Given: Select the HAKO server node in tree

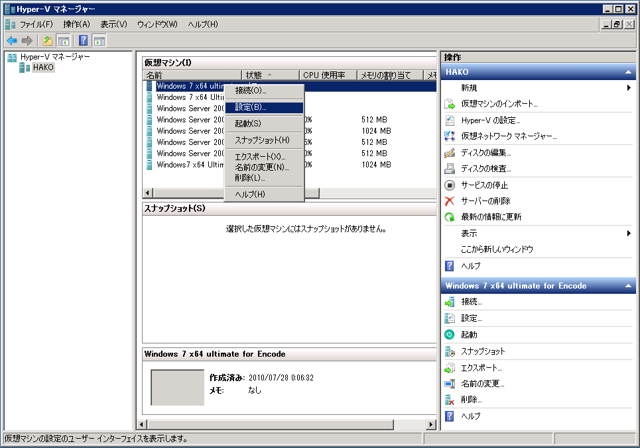Looking at the screenshot, I should (43, 67).
